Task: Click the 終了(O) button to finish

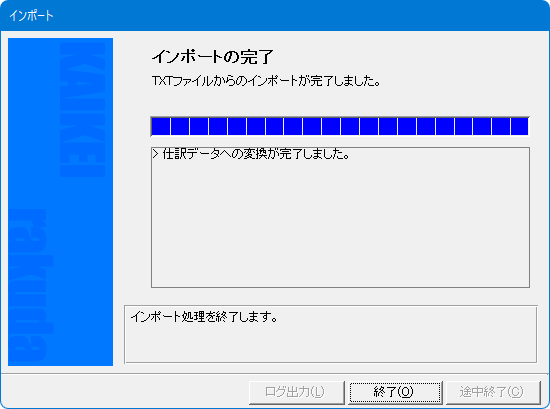Action: point(395,392)
